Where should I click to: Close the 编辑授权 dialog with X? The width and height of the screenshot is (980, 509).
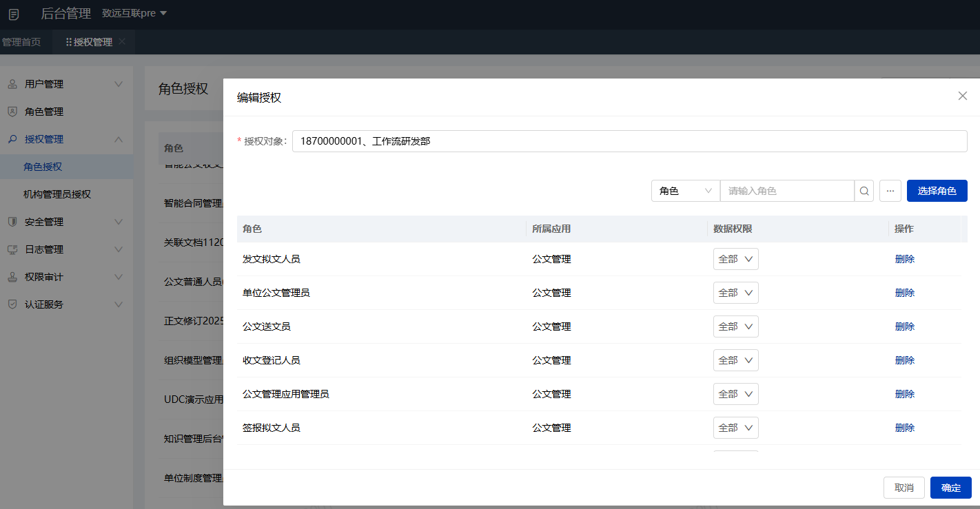coord(963,96)
